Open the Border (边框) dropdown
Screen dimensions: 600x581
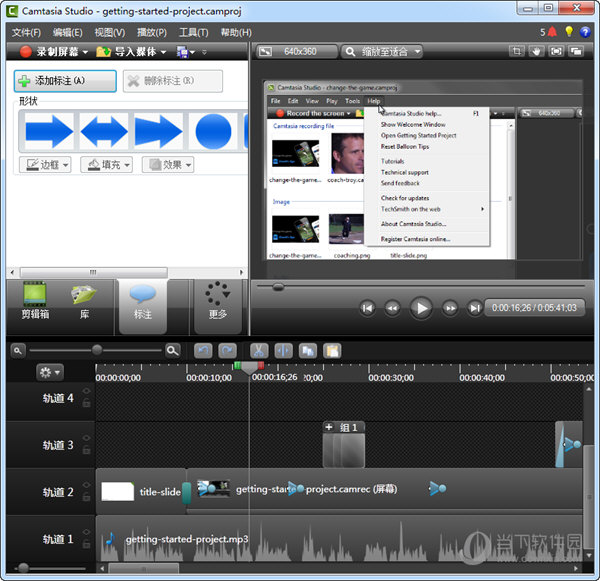pos(45,165)
